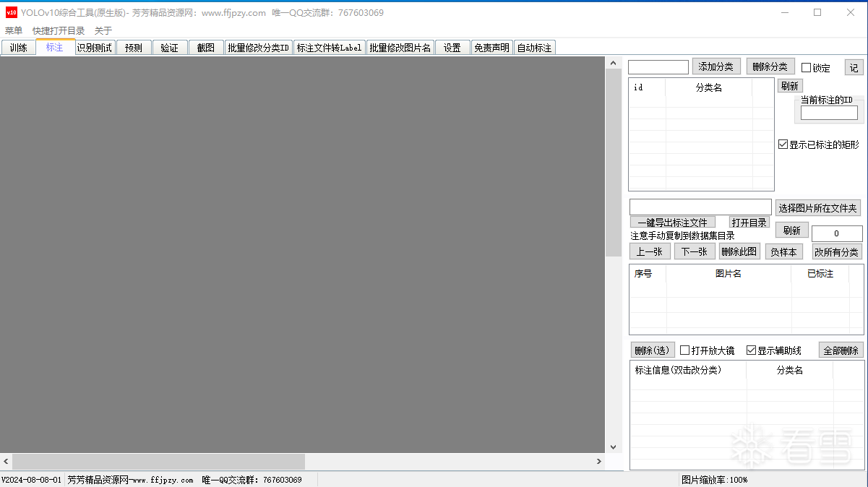This screenshot has height=487, width=868.
Task: Click the 图片缩放率:100% status text
Action: [715, 480]
